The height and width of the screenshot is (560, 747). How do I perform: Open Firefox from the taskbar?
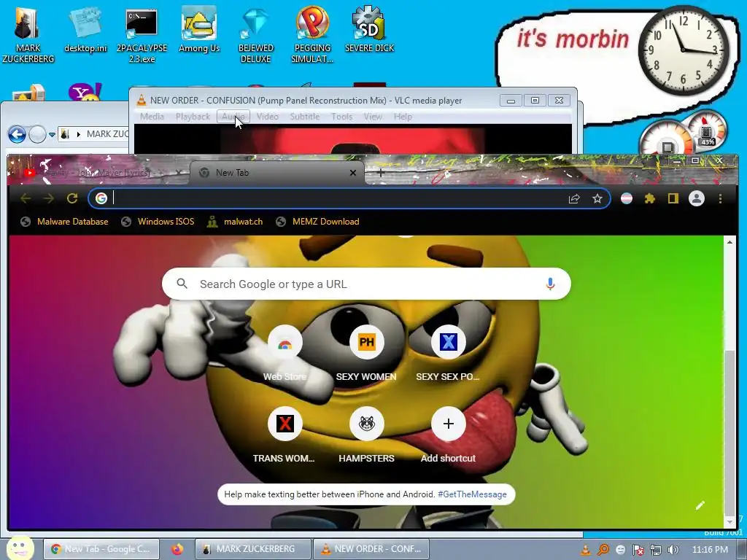177,549
